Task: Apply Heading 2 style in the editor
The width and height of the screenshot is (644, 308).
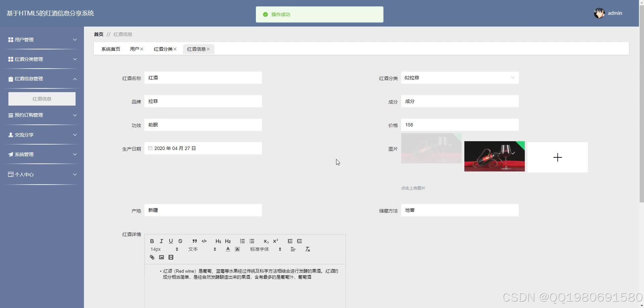Action: point(228,241)
